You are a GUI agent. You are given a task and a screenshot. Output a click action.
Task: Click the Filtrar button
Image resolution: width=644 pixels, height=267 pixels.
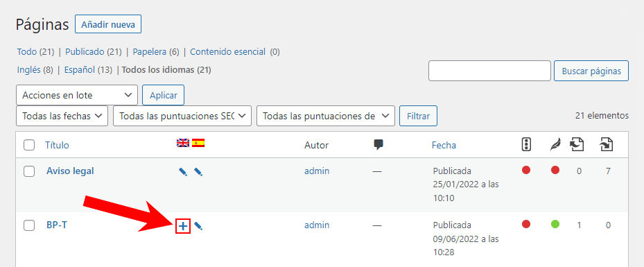click(418, 116)
